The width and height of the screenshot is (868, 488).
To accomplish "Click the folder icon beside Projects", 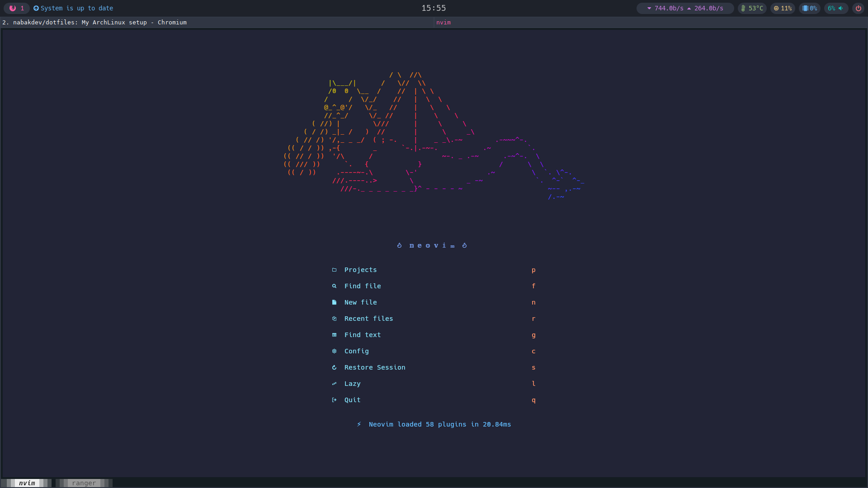I will (x=334, y=270).
